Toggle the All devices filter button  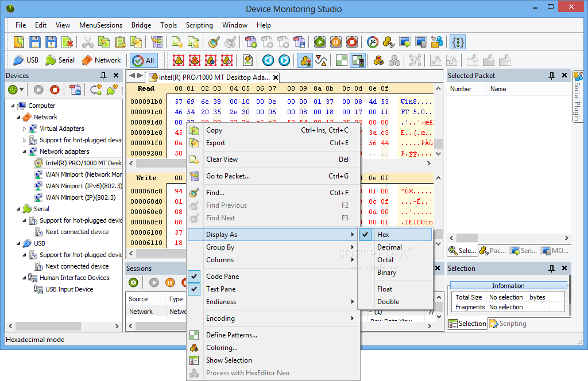[144, 60]
